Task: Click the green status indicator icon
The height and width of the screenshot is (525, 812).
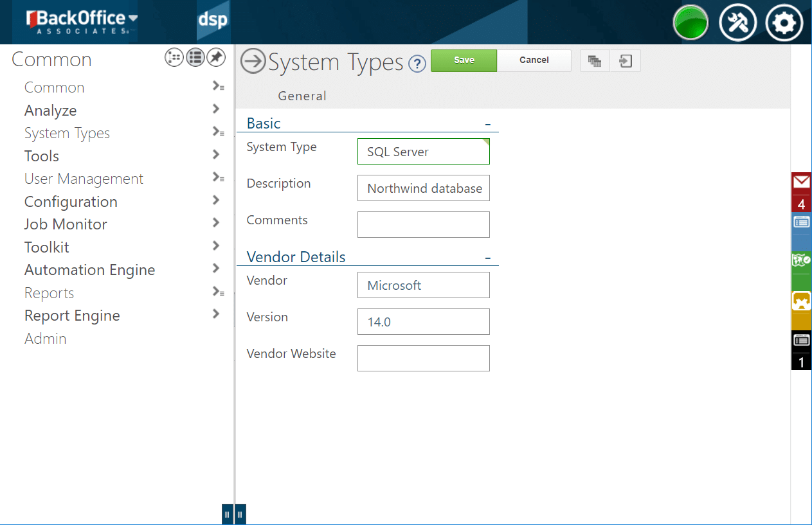Action: tap(690, 23)
